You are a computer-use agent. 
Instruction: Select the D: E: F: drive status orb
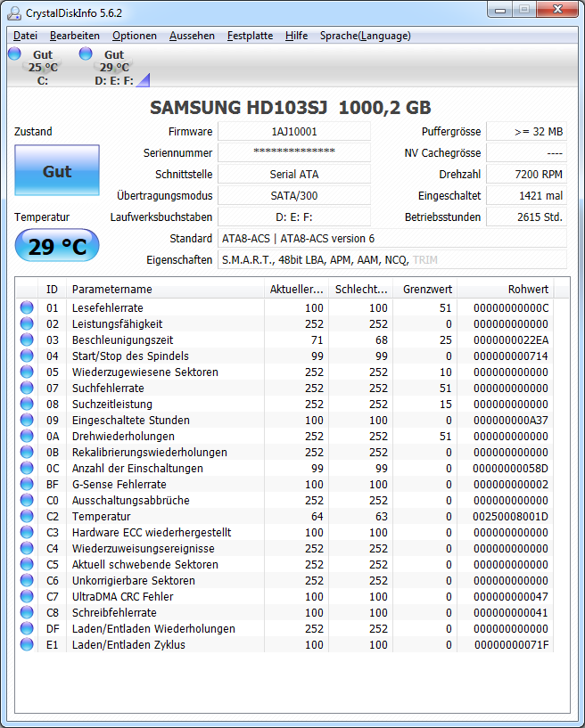86,53
